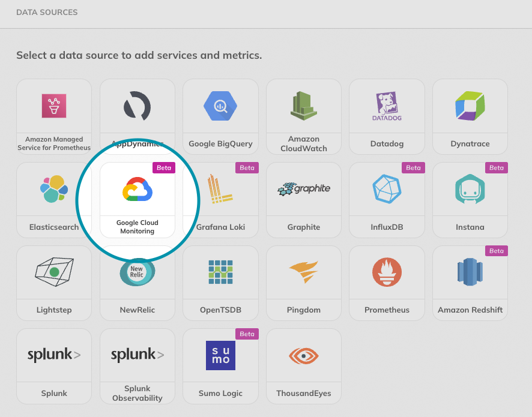Click the Grafana Loki tile
Image resolution: width=532 pixels, height=417 pixels.
tap(220, 200)
